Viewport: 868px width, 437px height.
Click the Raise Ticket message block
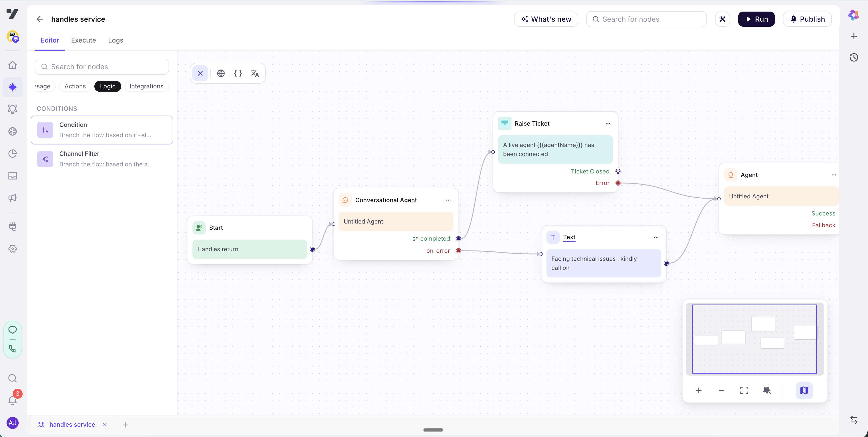point(555,149)
